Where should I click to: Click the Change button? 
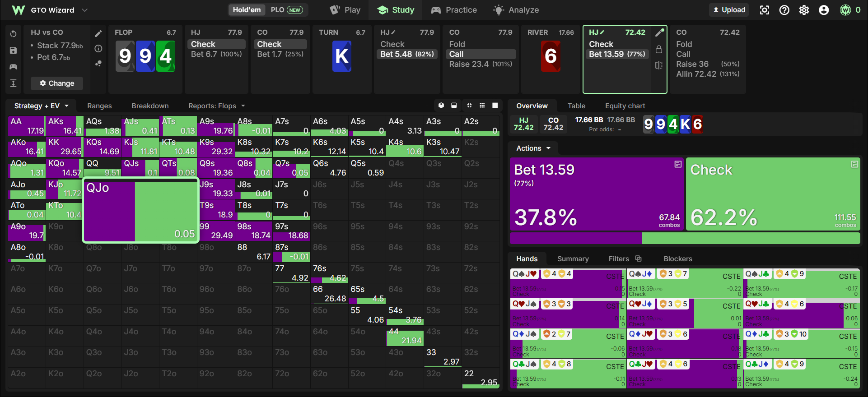pos(57,83)
